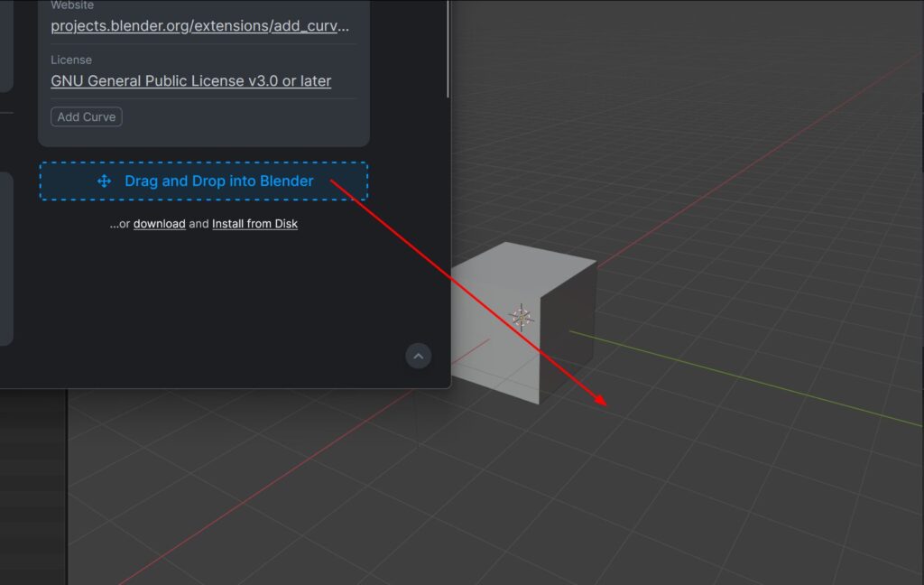Screen dimensions: 924x585
Task: Click the 'download' link
Action: [x=160, y=224]
